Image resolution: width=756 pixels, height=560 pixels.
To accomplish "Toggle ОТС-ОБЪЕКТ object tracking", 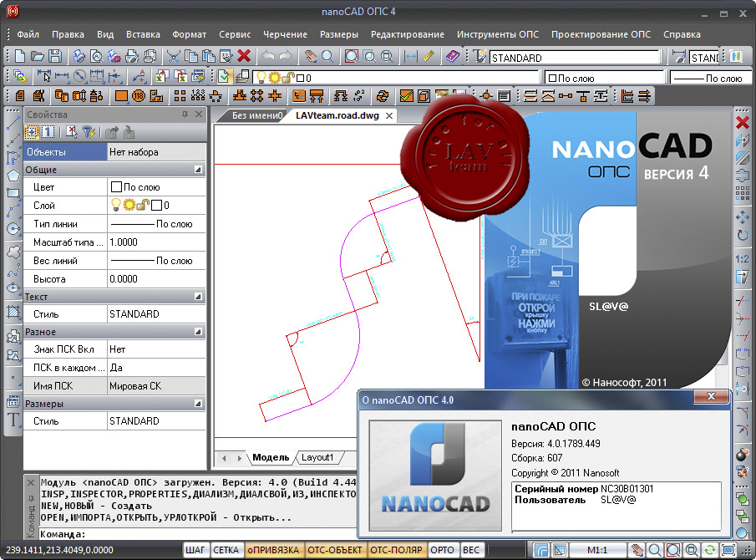I will point(335,550).
